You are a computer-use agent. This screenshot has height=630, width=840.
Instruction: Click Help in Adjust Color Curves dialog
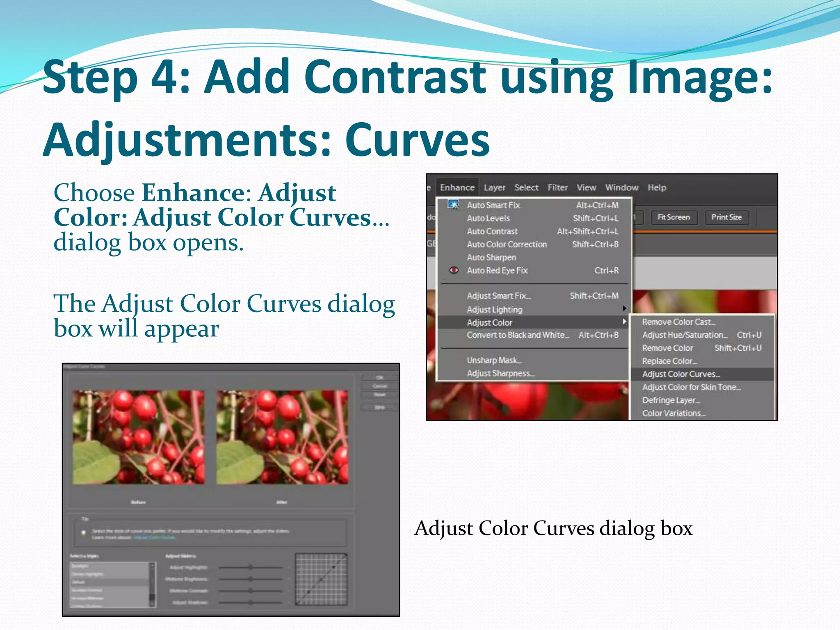[x=379, y=408]
